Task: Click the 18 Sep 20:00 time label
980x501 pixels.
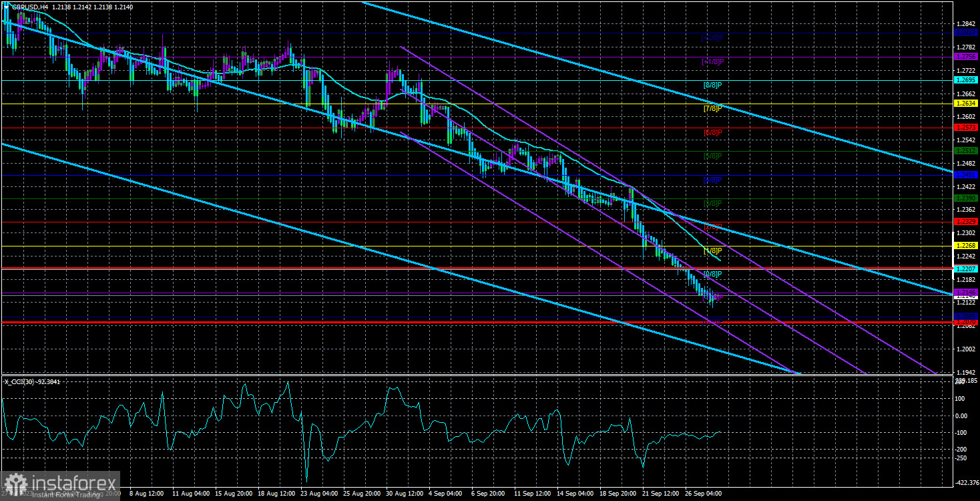Action: 619,494
